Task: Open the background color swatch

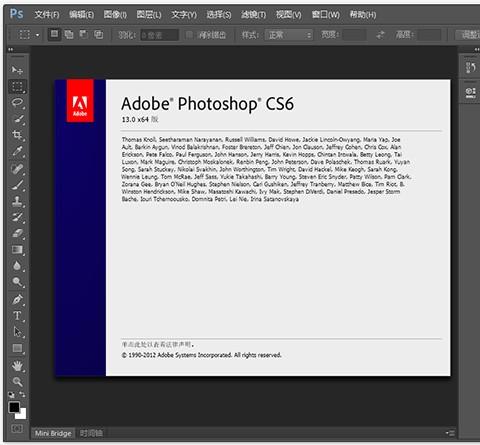Action: [x=22, y=415]
